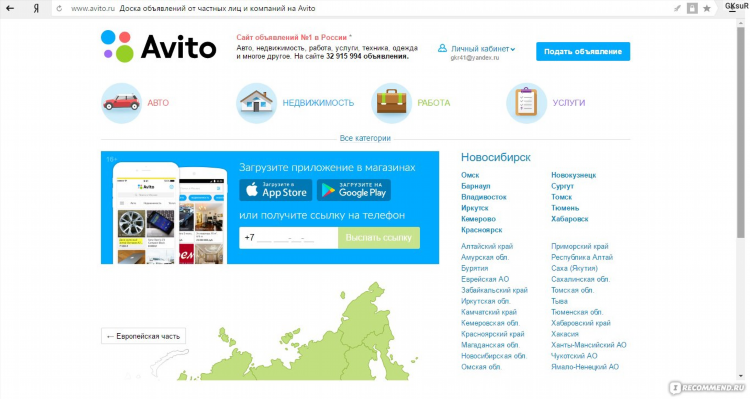
Task: Choose the Красноярский край region
Action: [492, 334]
